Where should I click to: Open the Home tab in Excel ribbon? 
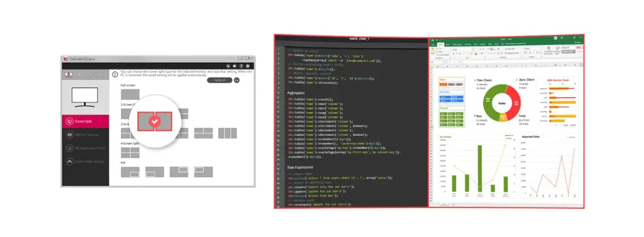click(x=440, y=44)
